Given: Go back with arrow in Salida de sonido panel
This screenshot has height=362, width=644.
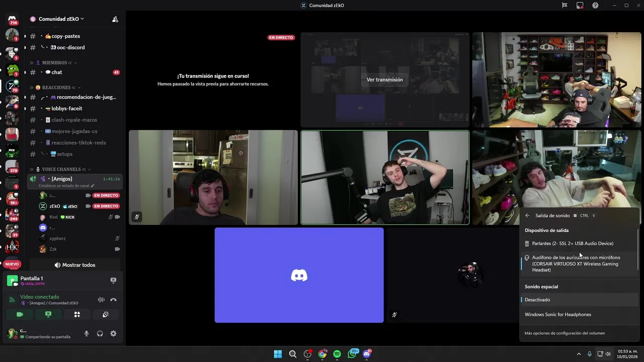Looking at the screenshot, I should click(x=527, y=216).
